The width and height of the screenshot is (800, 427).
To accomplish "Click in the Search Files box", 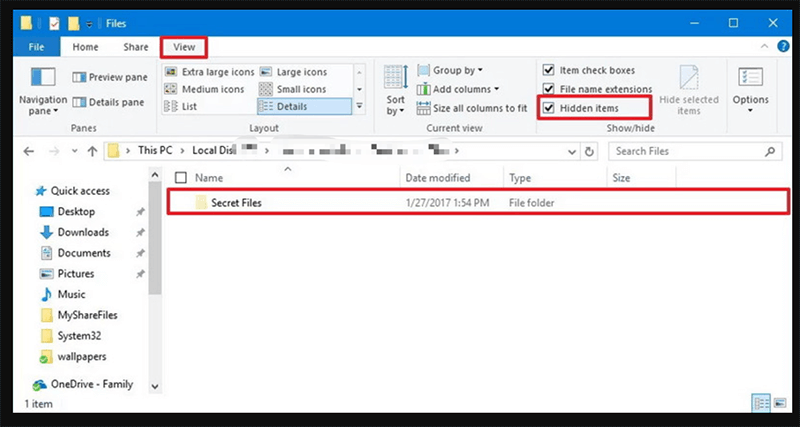I will coord(690,151).
